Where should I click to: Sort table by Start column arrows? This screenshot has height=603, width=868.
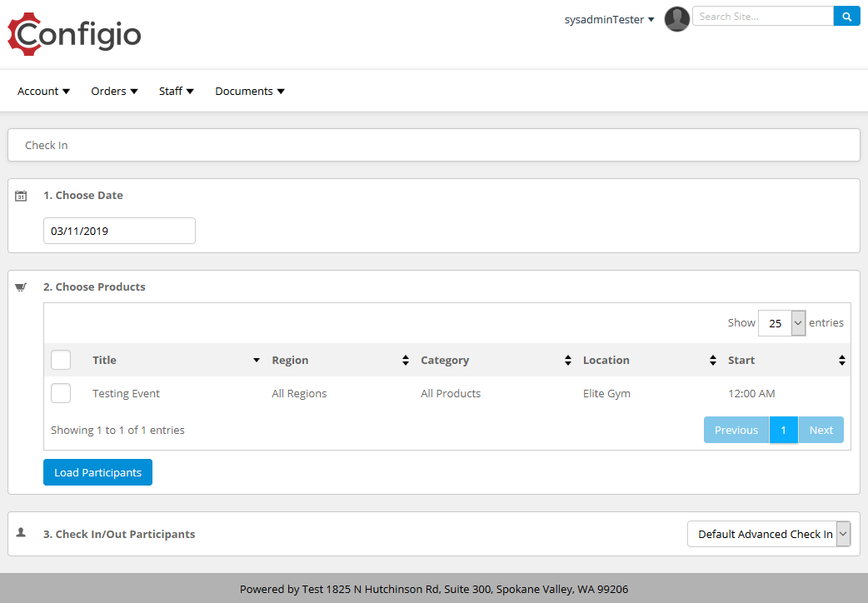(842, 360)
